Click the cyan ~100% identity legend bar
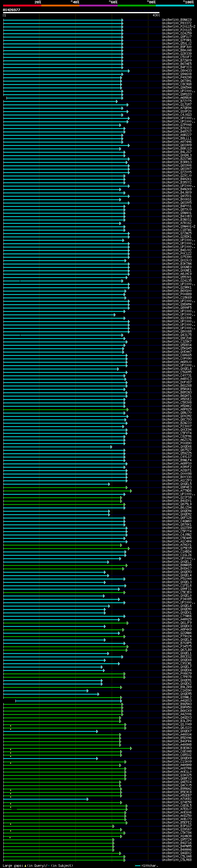 click(x=175, y=6)
